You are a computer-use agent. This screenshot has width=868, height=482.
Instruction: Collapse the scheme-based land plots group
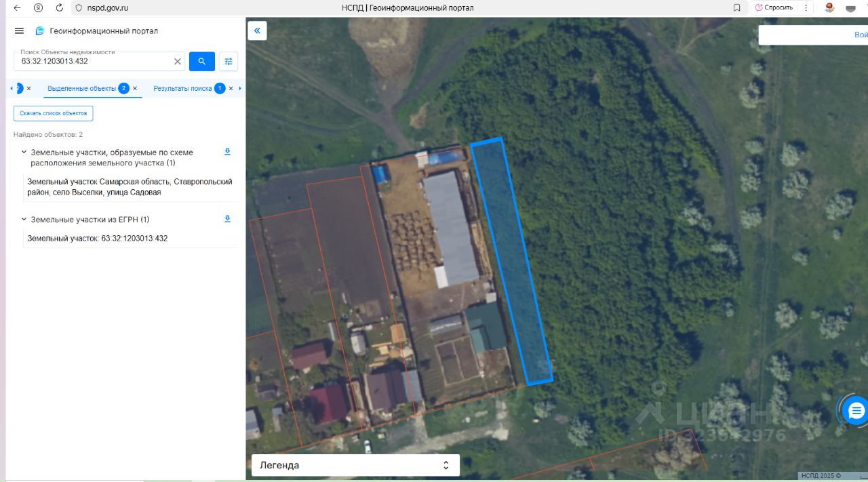pos(24,153)
